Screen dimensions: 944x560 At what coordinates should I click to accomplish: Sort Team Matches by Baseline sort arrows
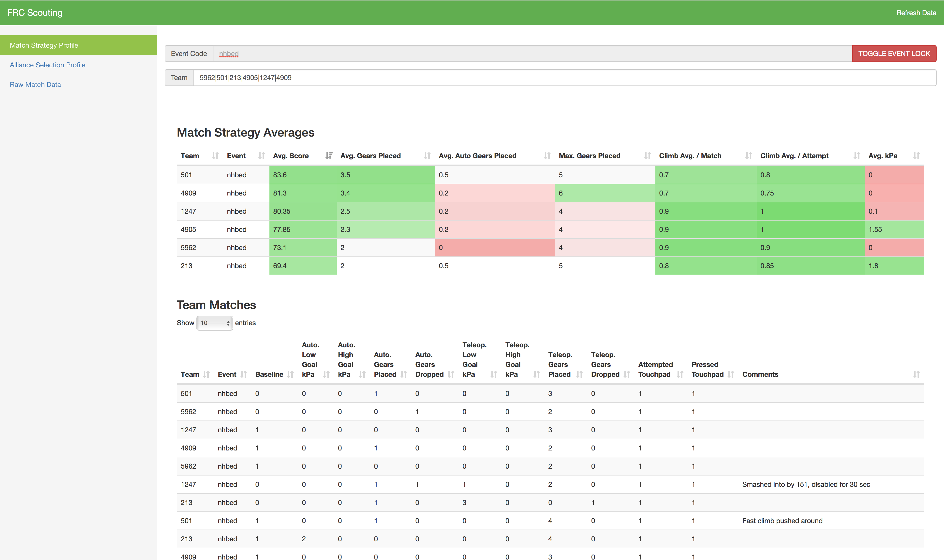(290, 374)
